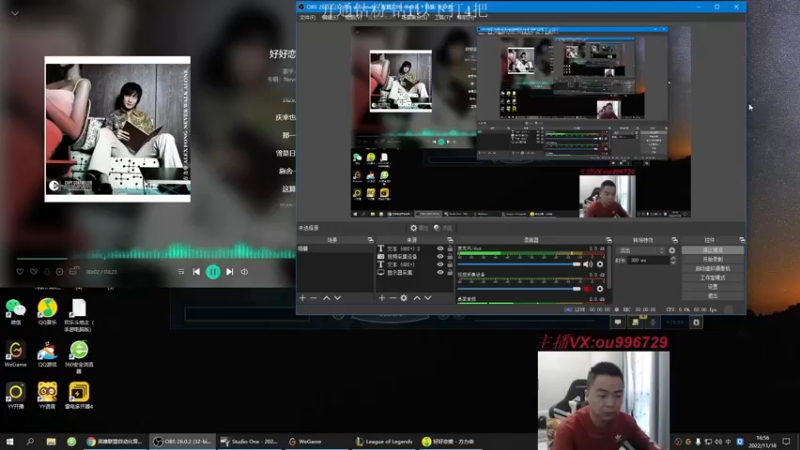800x450 pixels.
Task: Move the selected source down
Action: [x=428, y=298]
